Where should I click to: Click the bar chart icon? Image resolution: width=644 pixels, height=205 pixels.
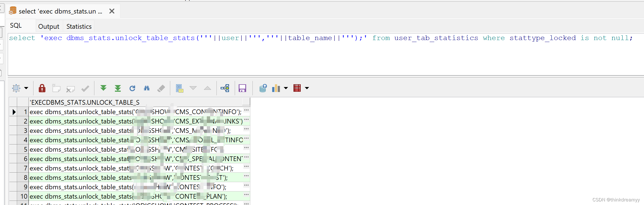[x=276, y=88]
